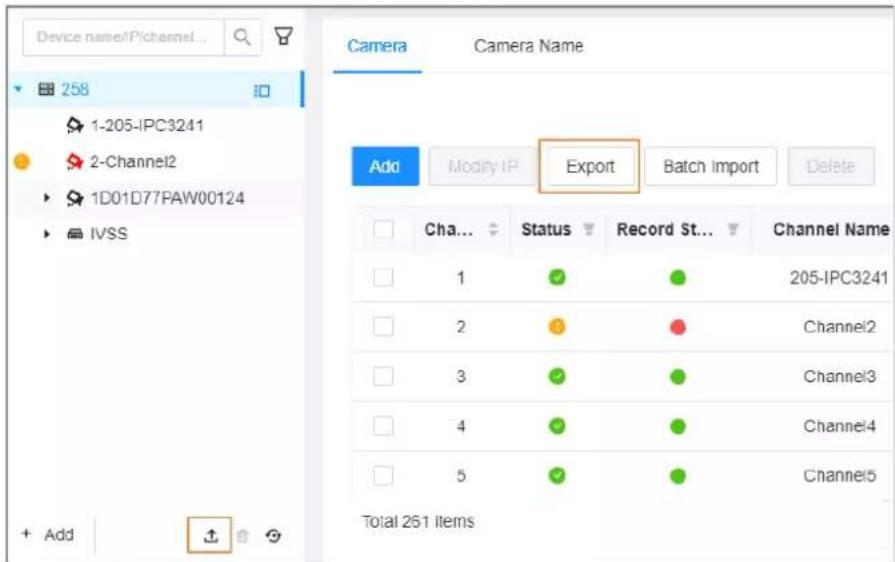Image resolution: width=895 pixels, height=562 pixels.
Task: Sort by the Cha... column arrows
Action: point(493,230)
